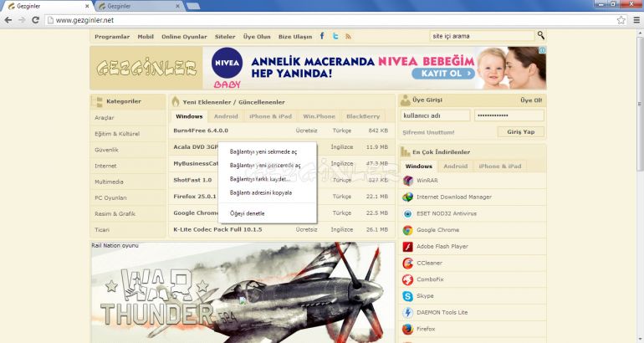
Task: Select Windows tab in Yeni Eklenenler
Action: coord(189,116)
